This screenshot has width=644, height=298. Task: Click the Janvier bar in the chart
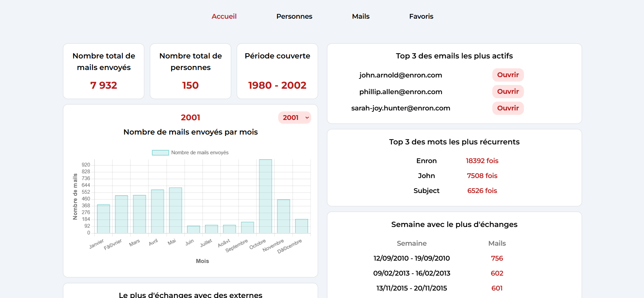tap(103, 219)
